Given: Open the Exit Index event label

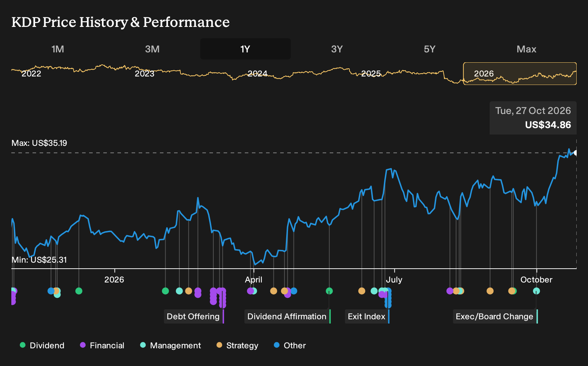Looking at the screenshot, I should tap(367, 316).
